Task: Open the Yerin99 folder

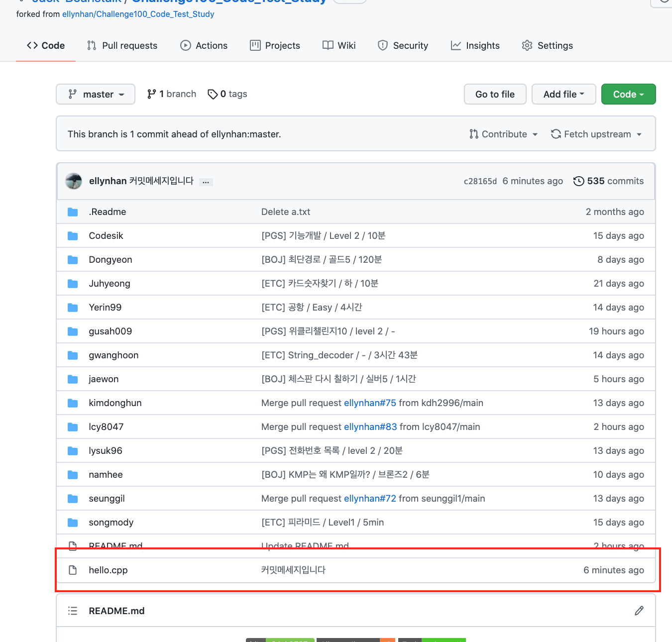Action: pyautogui.click(x=105, y=307)
